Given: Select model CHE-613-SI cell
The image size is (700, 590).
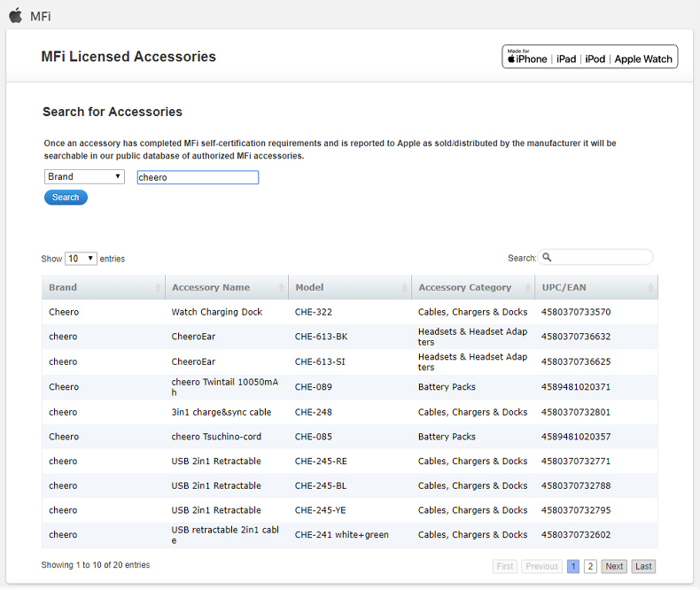Looking at the screenshot, I should click(320, 361).
